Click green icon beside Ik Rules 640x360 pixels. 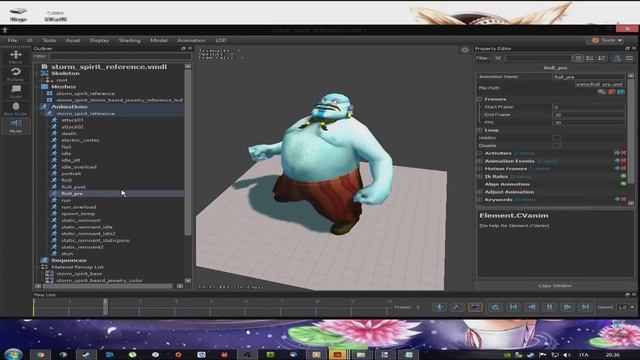[623, 176]
